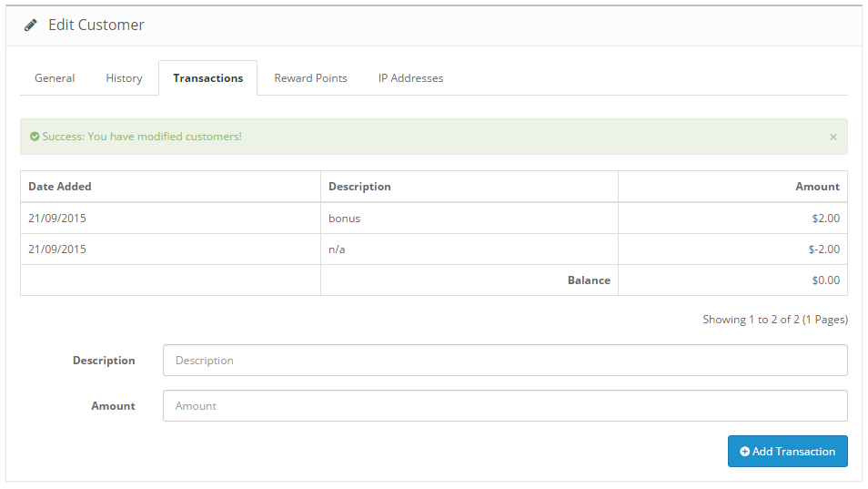Select the bonus transaction description cell
Screen dimensions: 868x489
pyautogui.click(x=345, y=219)
